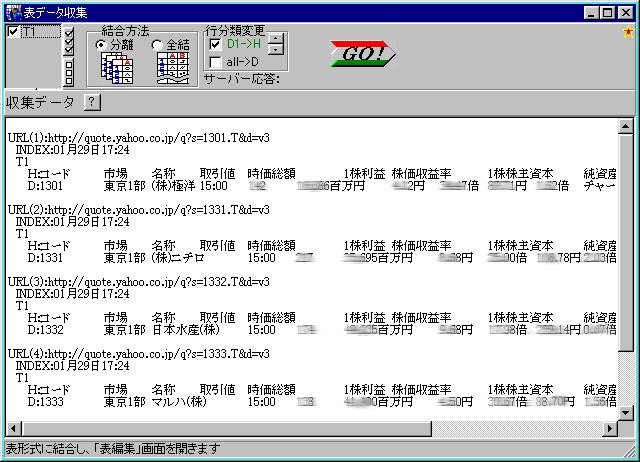Click 株価収益率 header under URL(4)
This screenshot has height=462, width=640.
pos(421,389)
